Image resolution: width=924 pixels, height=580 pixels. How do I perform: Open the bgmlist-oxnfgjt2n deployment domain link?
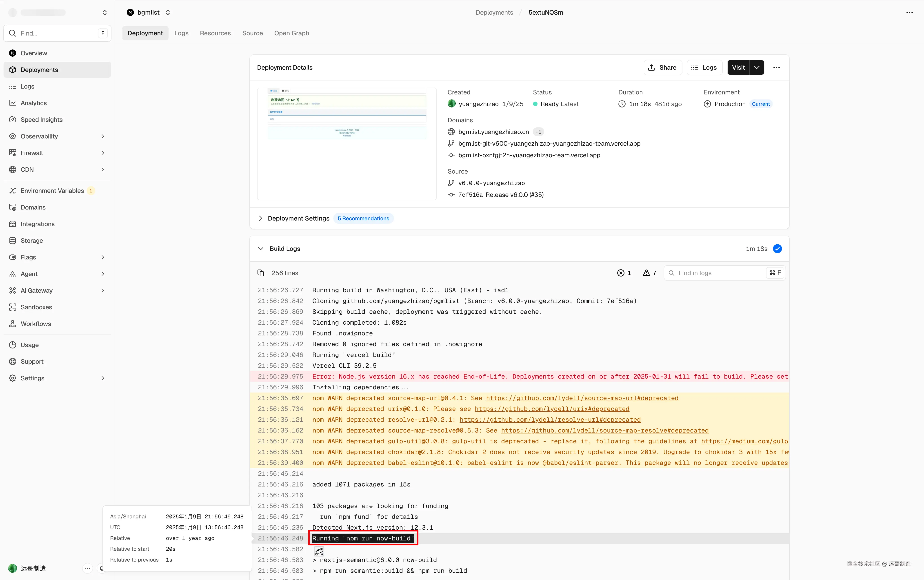tap(529, 155)
